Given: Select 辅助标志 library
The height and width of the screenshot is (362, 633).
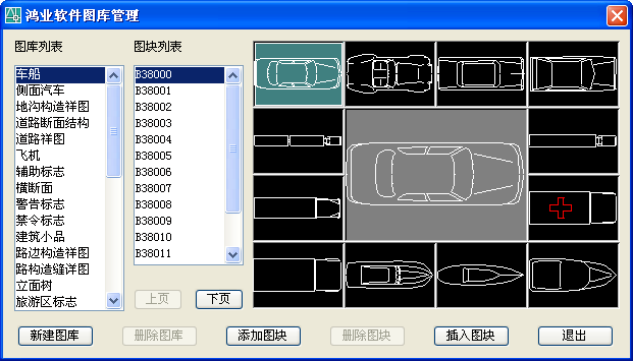Looking at the screenshot, I should pyautogui.click(x=60, y=172).
